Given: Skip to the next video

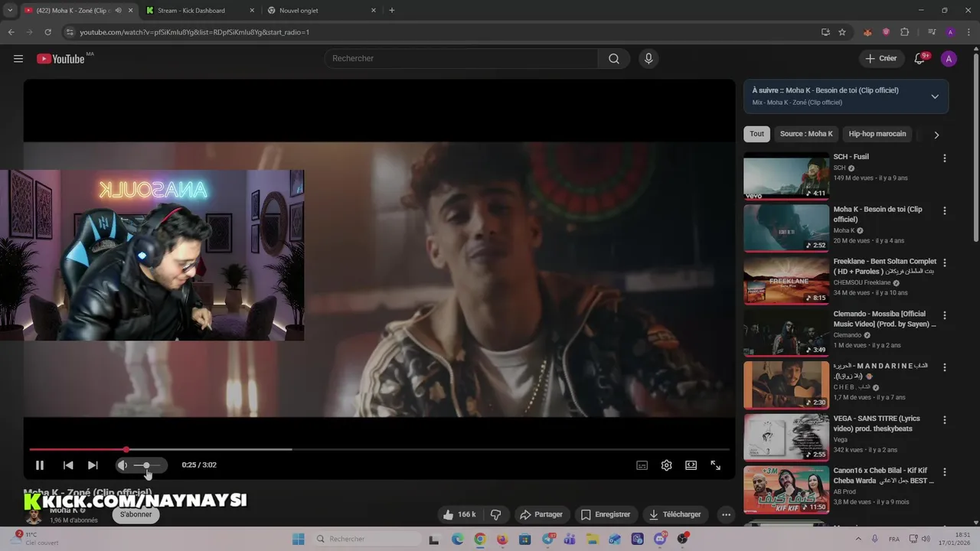Looking at the screenshot, I should pos(93,465).
